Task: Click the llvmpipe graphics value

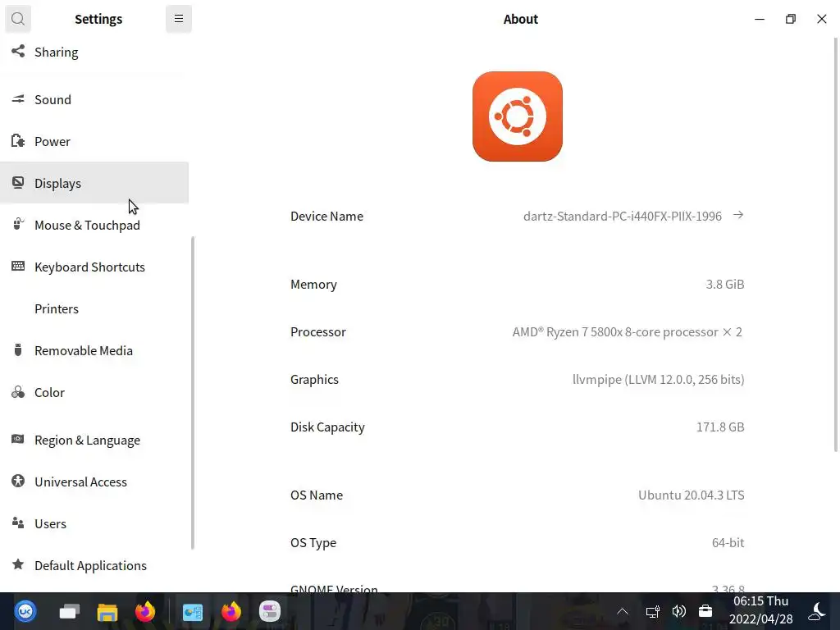Action: (x=659, y=380)
